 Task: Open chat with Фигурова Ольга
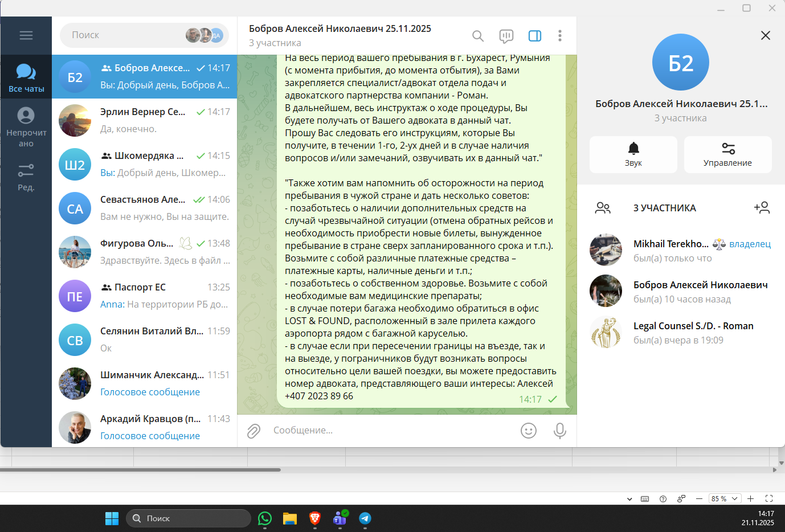[144, 252]
